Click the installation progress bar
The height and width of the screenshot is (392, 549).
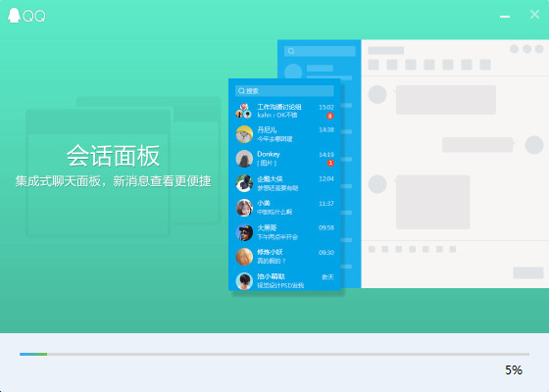tap(274, 354)
